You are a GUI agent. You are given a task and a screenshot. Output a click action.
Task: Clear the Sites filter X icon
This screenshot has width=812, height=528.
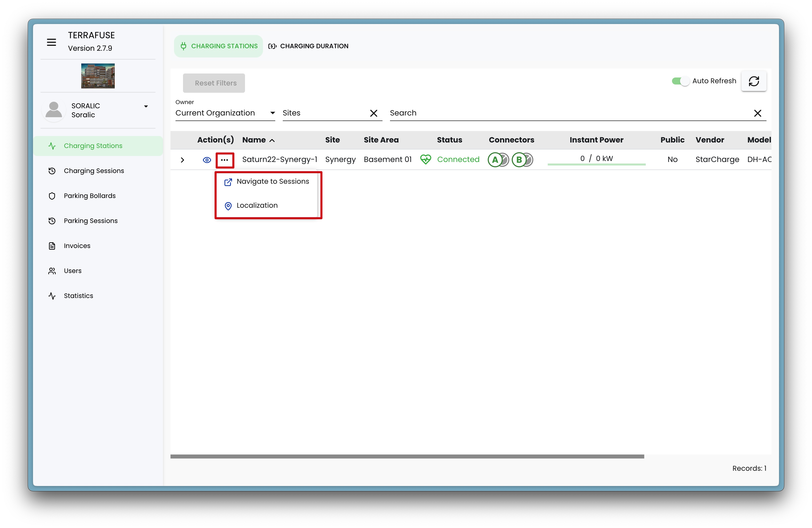point(373,113)
